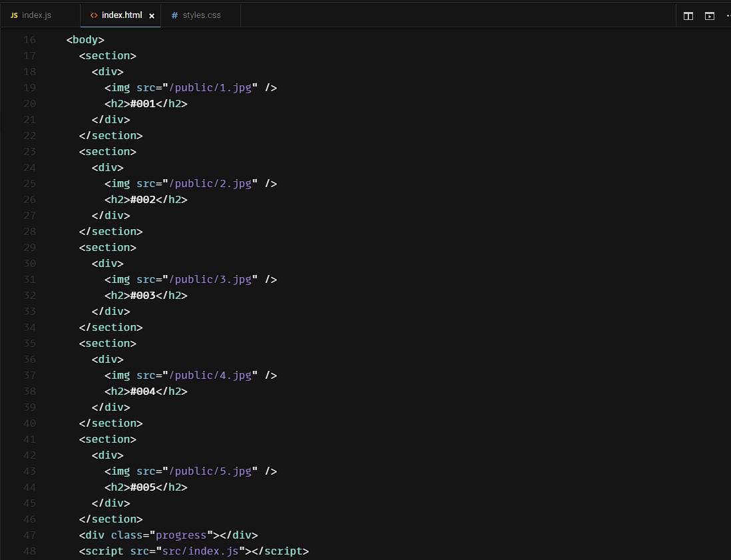Select the active index.html tab
Viewport: 731px width, 560px height.
(121, 15)
